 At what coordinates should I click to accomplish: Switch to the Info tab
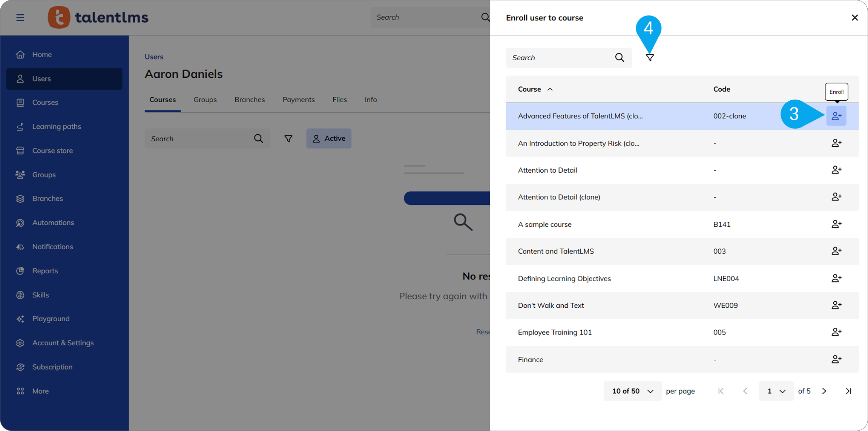pyautogui.click(x=371, y=100)
